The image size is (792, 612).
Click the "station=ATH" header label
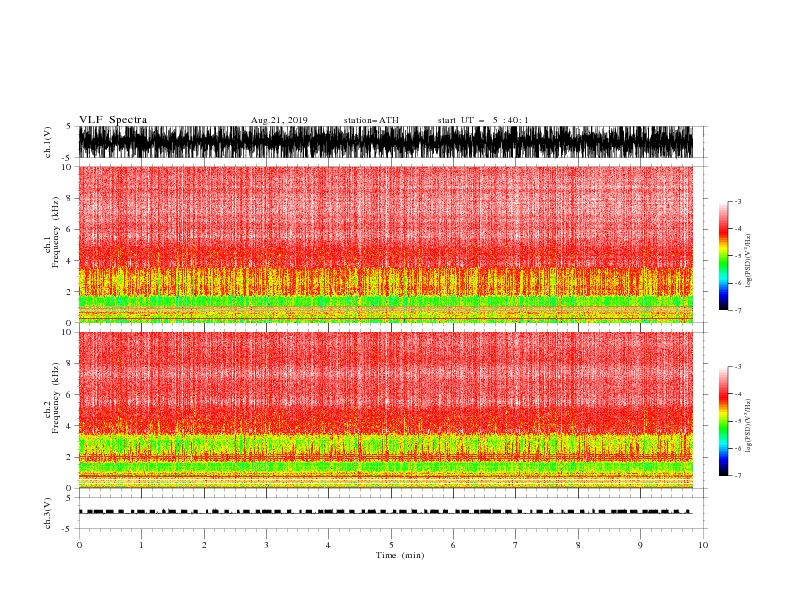click(371, 120)
